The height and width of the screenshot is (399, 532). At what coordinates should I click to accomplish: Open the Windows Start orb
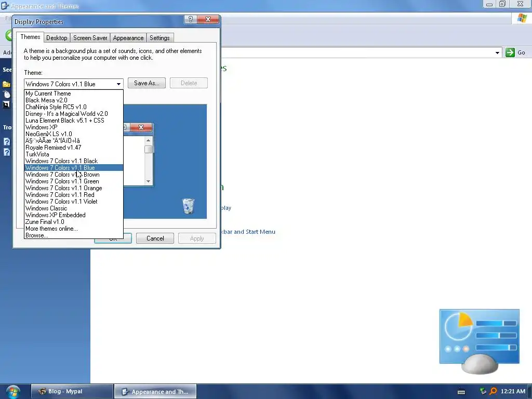(13, 392)
